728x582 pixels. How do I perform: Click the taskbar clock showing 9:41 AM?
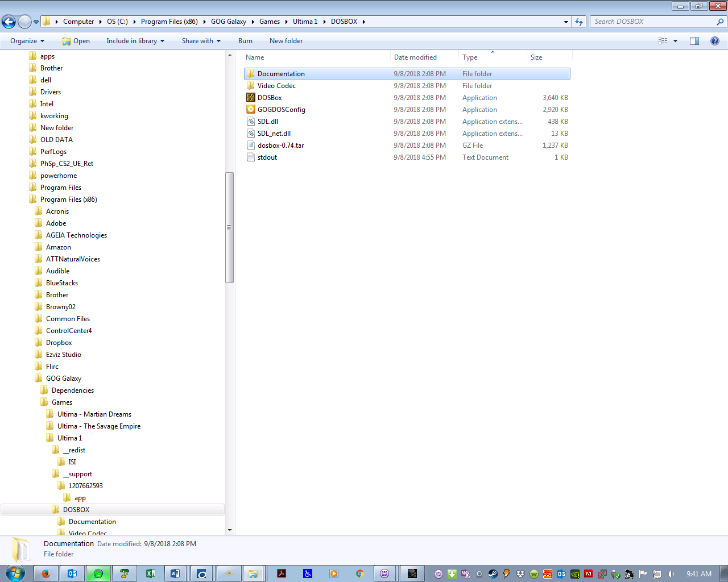click(698, 574)
